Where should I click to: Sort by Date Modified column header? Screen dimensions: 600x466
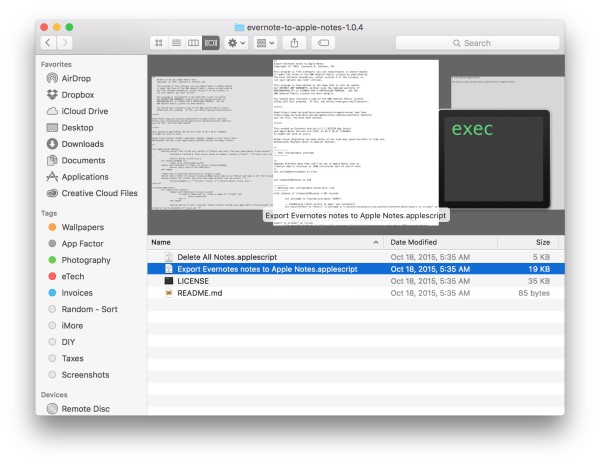414,243
